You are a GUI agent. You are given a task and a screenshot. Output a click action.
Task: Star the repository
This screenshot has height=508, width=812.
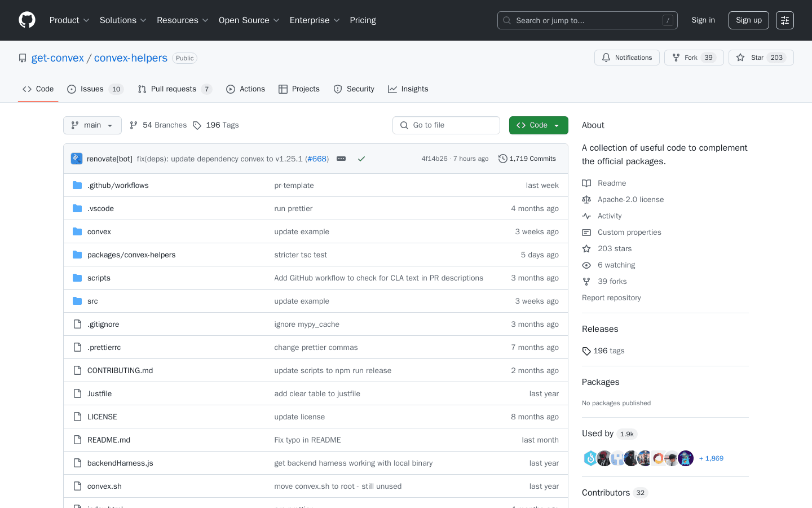coord(761,58)
